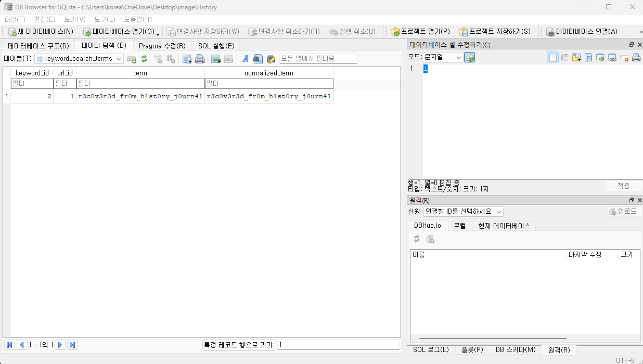Screen dimensions: 643x364
Task: Click the 모든 열에서 필터링 filter field
Action: point(318,59)
